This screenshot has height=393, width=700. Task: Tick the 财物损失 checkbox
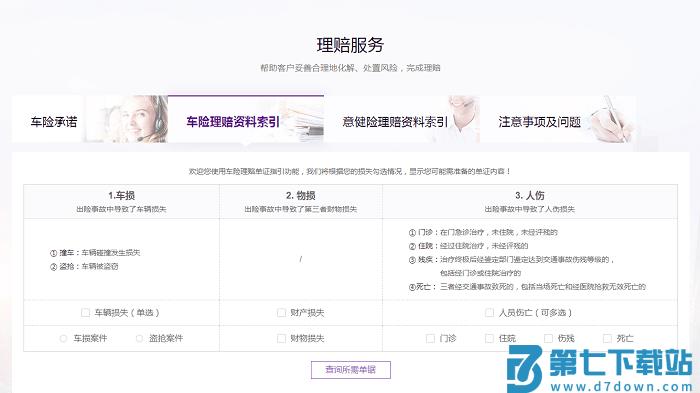tap(281, 339)
